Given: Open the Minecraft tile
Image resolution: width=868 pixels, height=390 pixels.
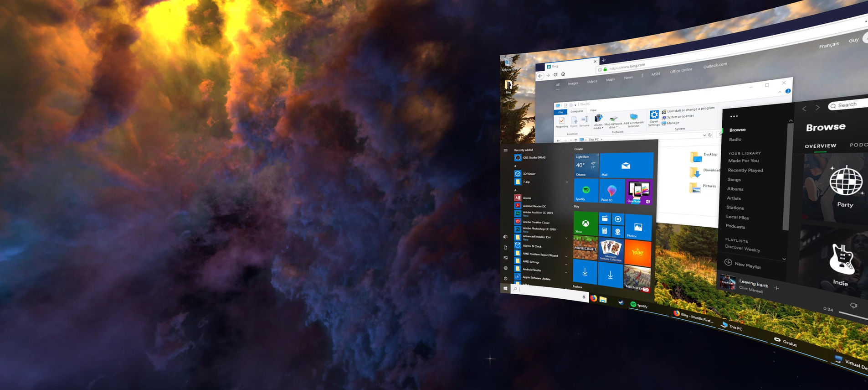Looking at the screenshot, I should (586, 248).
